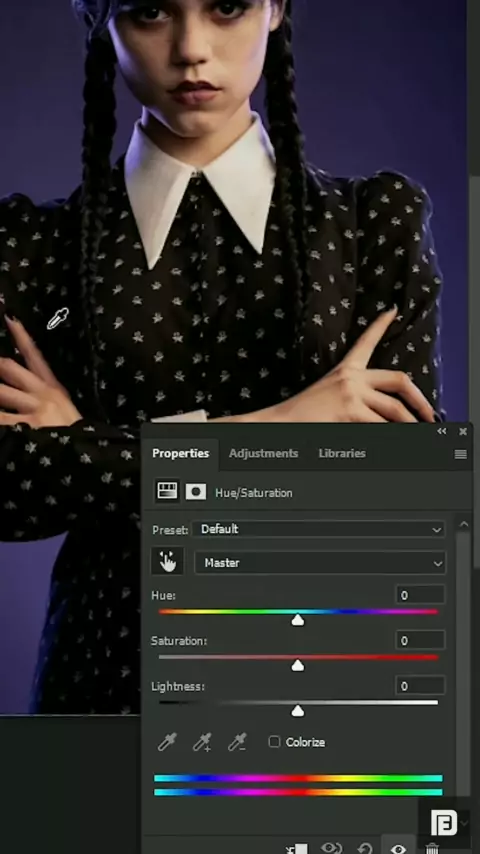
Task: Click the upper color range bar
Action: 298,779
